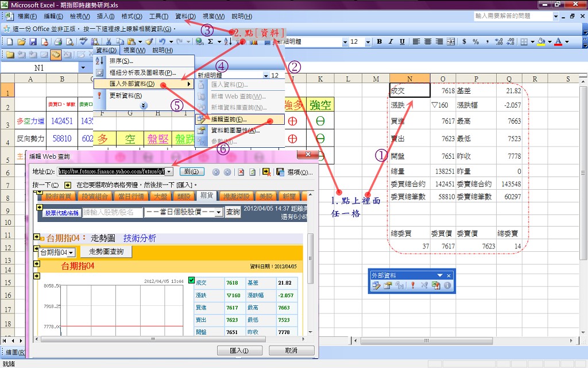Apply Currency style dollar icon

[464, 41]
